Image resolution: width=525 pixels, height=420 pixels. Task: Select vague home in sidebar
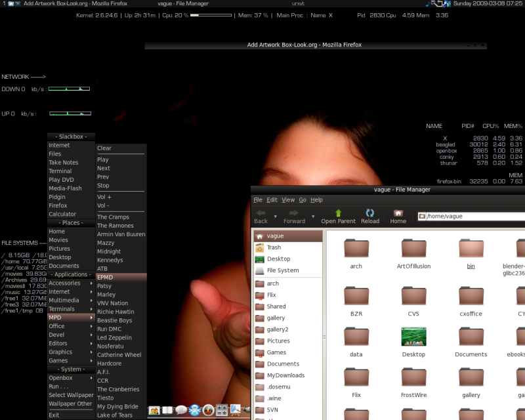[288, 236]
